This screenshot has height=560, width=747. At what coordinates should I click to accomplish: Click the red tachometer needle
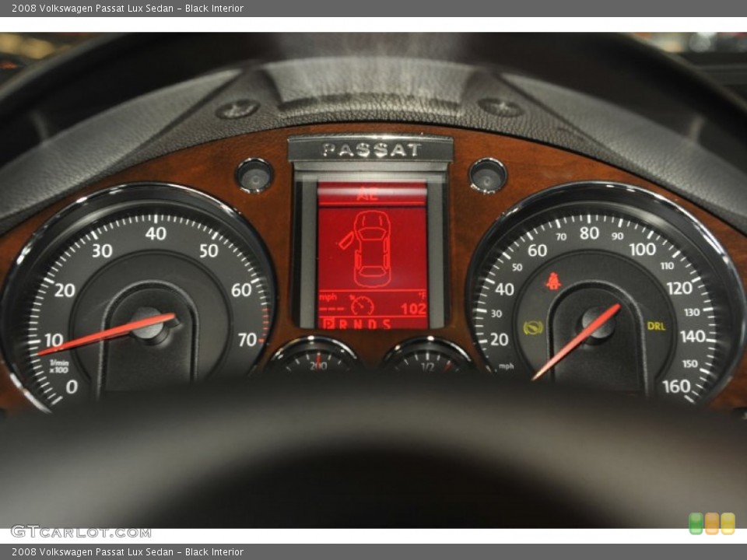pyautogui.click(x=107, y=334)
